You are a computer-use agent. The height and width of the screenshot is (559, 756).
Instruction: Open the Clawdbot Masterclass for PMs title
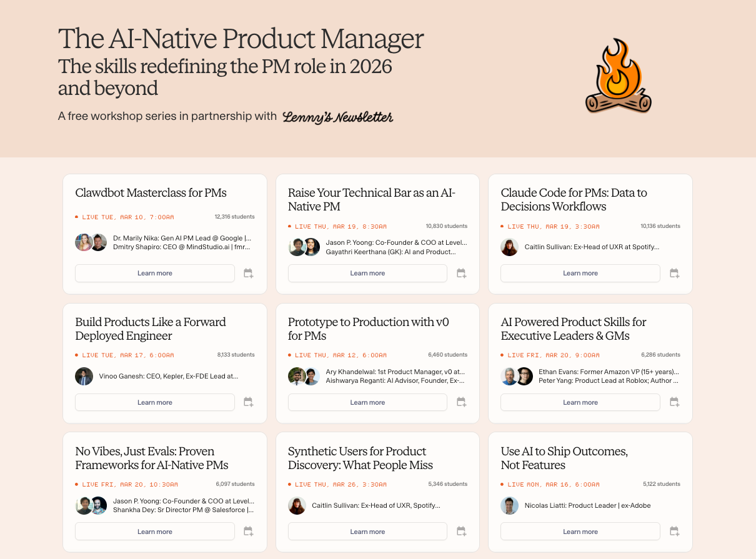(x=151, y=192)
